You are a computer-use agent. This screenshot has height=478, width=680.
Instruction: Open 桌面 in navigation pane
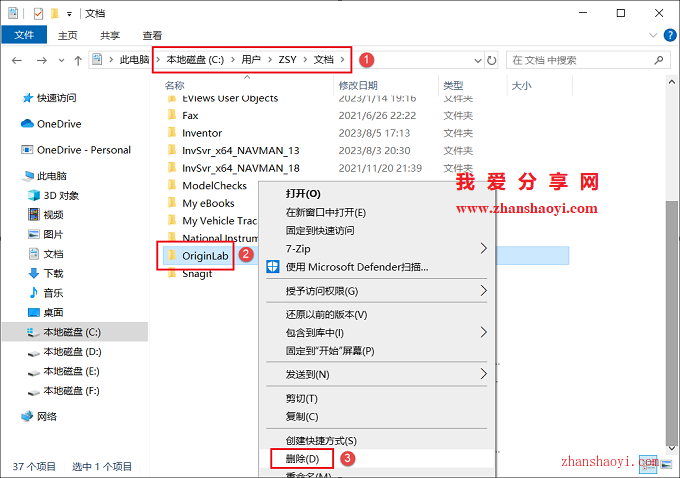[x=53, y=313]
